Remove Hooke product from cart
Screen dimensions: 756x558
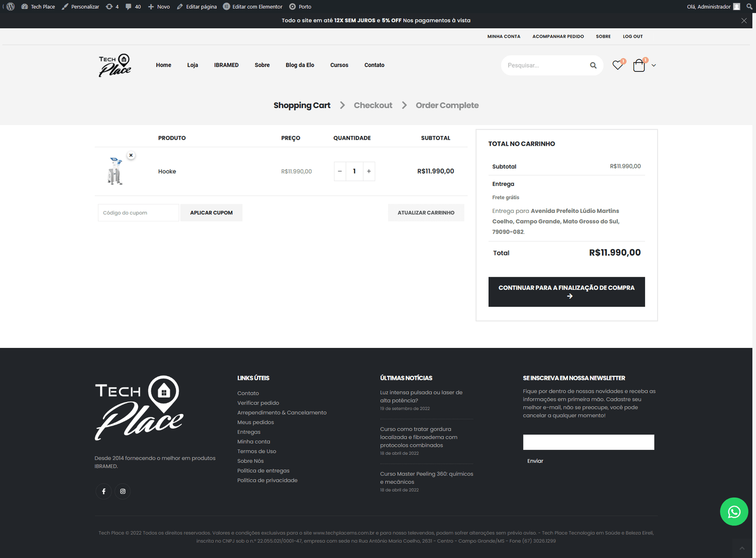pyautogui.click(x=131, y=155)
